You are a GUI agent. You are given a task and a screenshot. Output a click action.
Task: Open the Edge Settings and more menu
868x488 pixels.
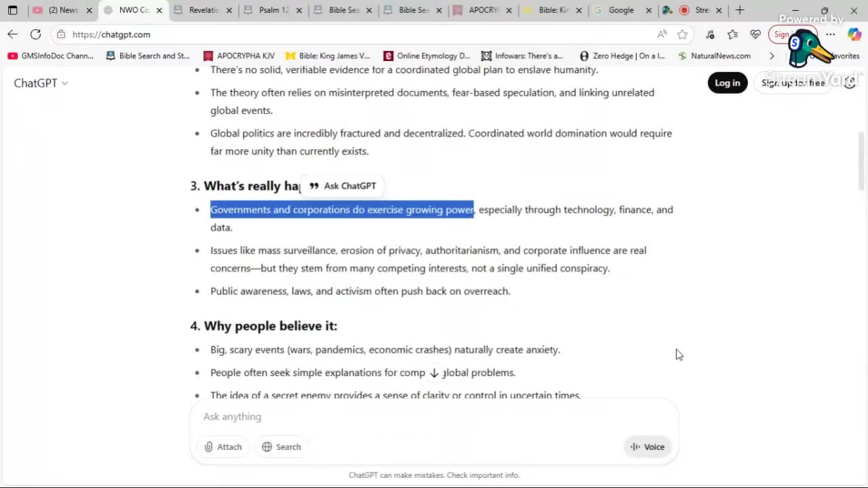click(x=830, y=34)
